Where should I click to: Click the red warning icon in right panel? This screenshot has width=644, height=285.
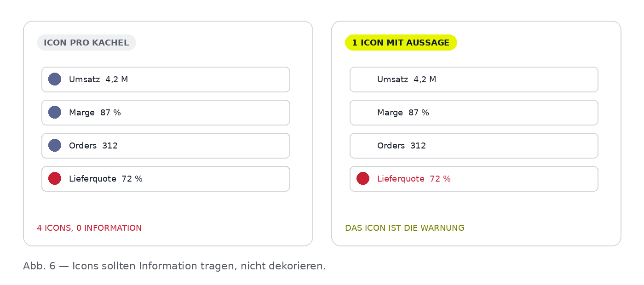[363, 178]
